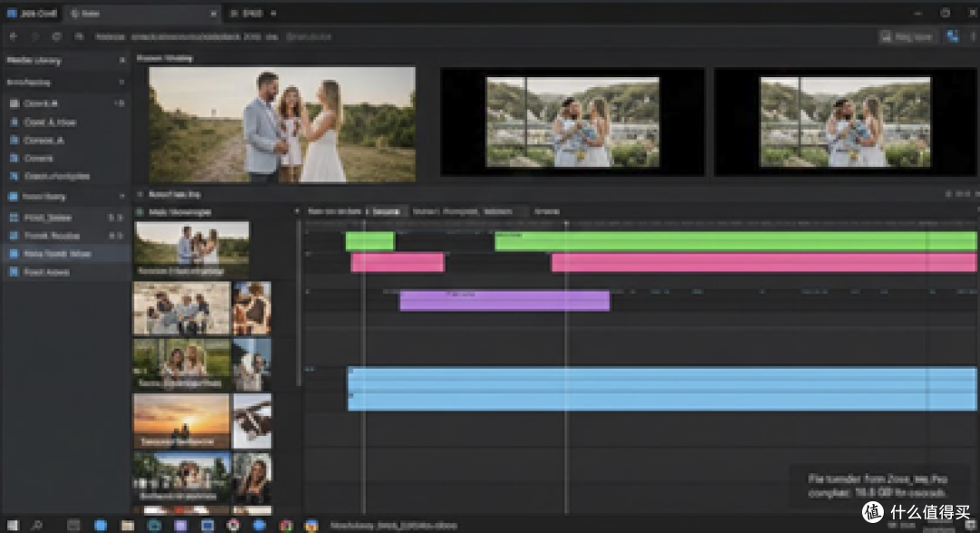Open the taskbar search magnifier
This screenshot has height=533, width=980.
coord(37,525)
